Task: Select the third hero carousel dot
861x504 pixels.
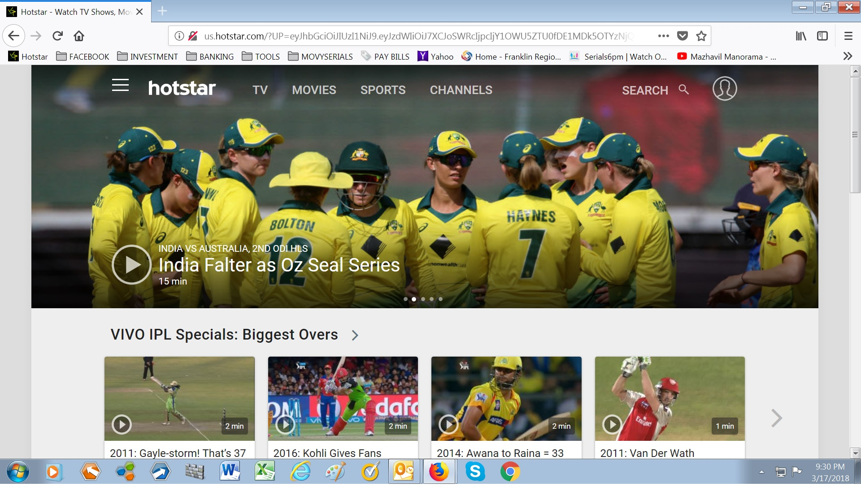Action: [x=423, y=299]
